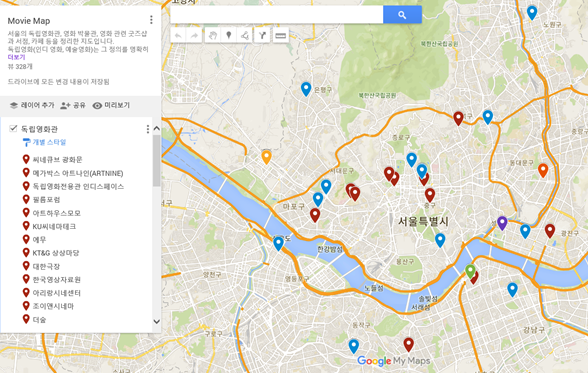This screenshot has height=373, width=588.
Task: Select the add marker tool
Action: coord(229,36)
